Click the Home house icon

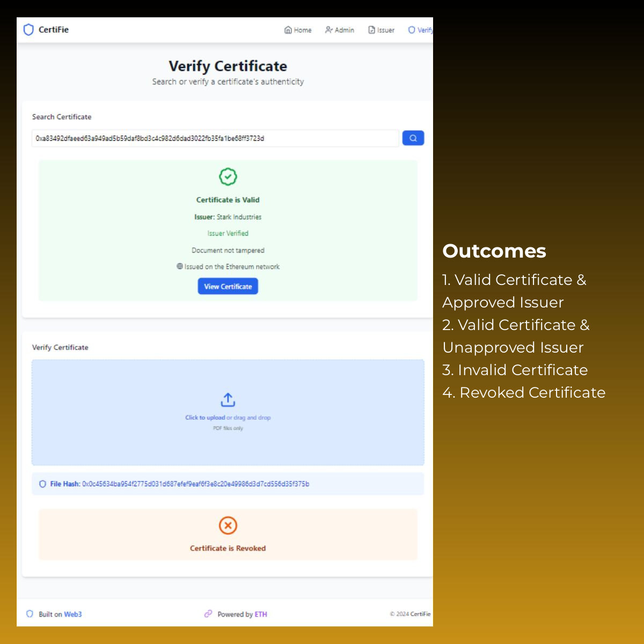(x=288, y=30)
